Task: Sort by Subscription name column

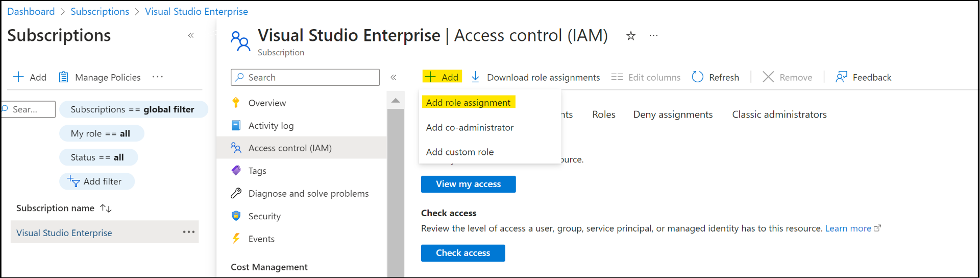Action: [64, 208]
